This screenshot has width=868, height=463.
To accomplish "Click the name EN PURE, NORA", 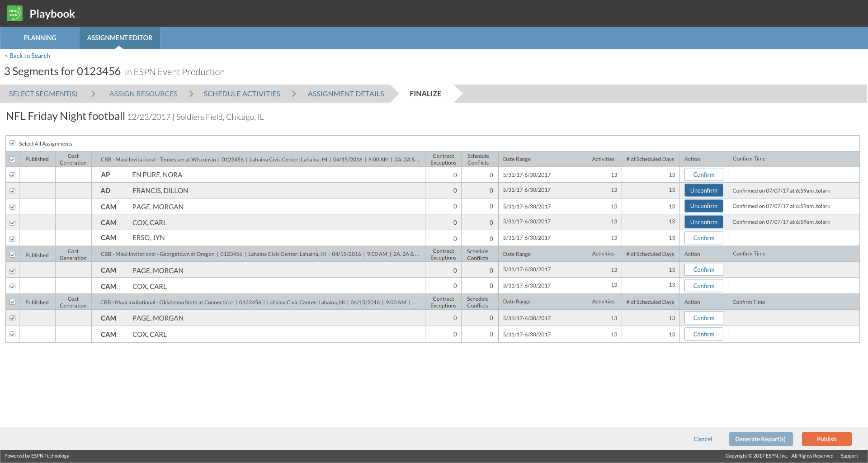I will click(157, 175).
